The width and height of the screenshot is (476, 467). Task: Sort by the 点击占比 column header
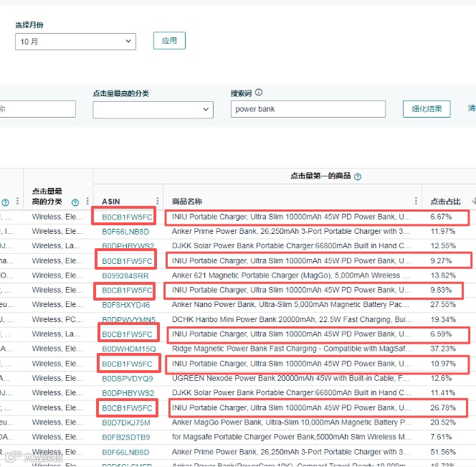445,202
